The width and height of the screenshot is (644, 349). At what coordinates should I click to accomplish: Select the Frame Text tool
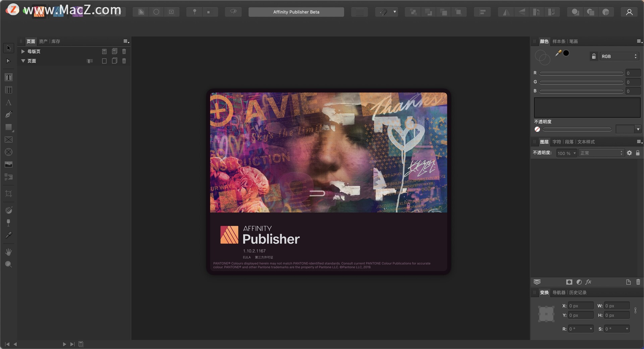(9, 77)
